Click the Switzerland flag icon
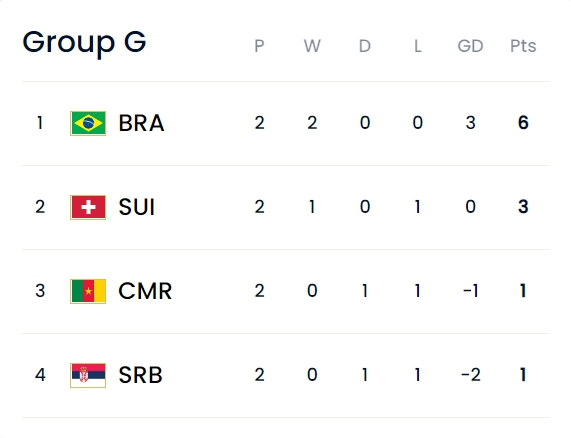 coord(88,208)
